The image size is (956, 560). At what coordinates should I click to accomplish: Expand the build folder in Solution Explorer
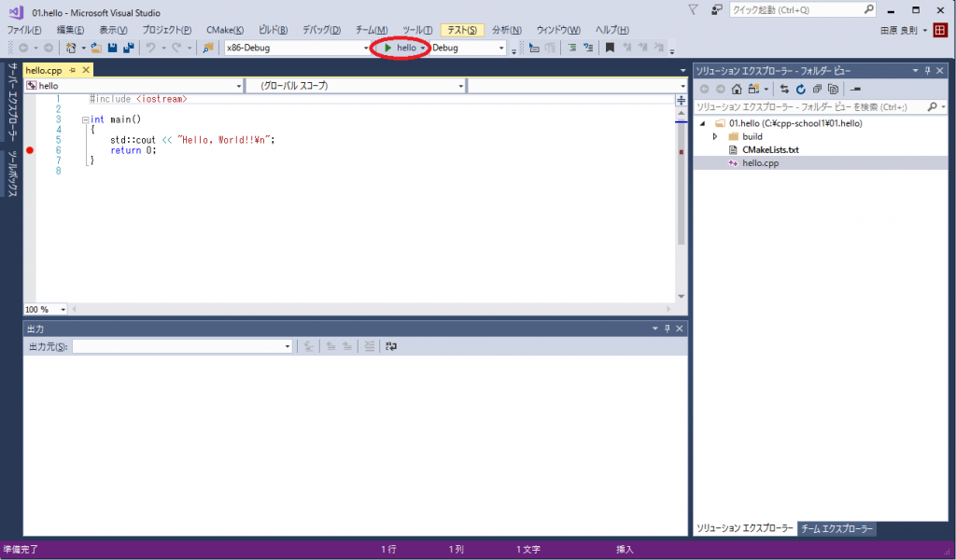click(714, 136)
